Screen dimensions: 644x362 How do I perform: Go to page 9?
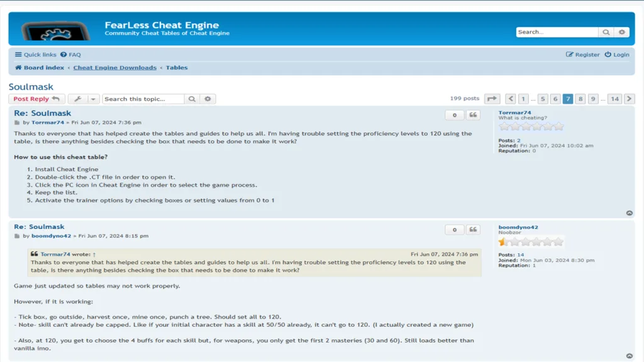click(593, 99)
